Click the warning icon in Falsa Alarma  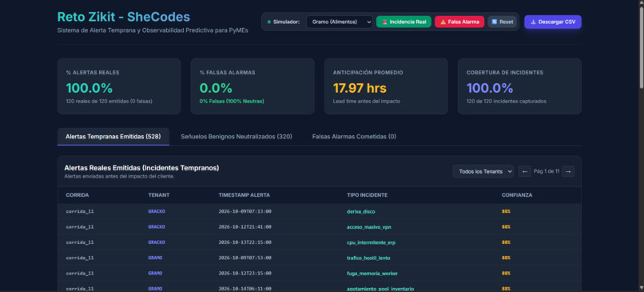(x=443, y=22)
